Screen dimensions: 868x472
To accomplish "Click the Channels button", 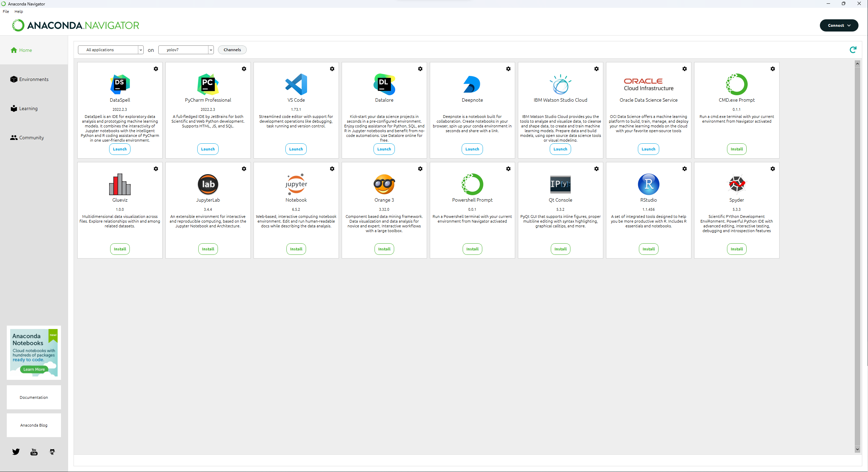I will 232,50.
